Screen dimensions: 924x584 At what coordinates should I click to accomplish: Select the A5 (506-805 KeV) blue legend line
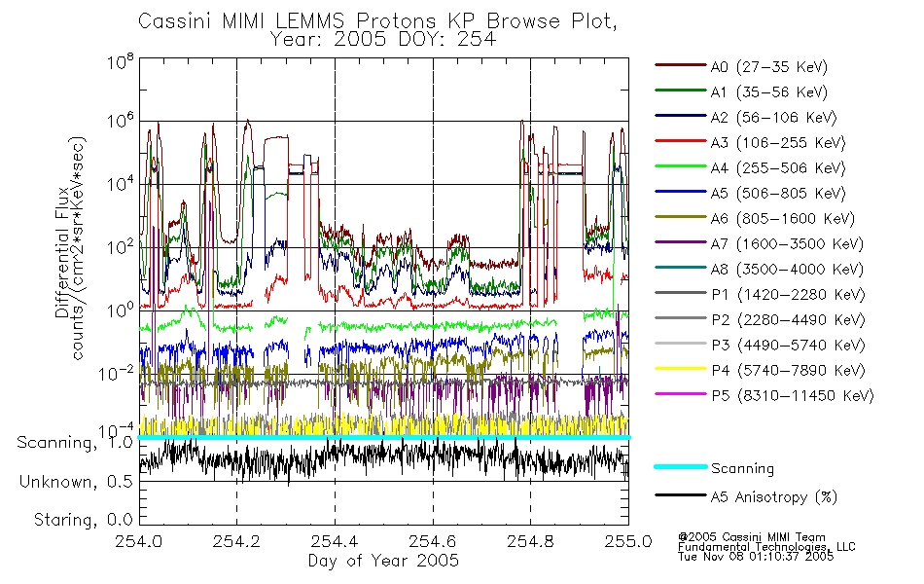(681, 192)
